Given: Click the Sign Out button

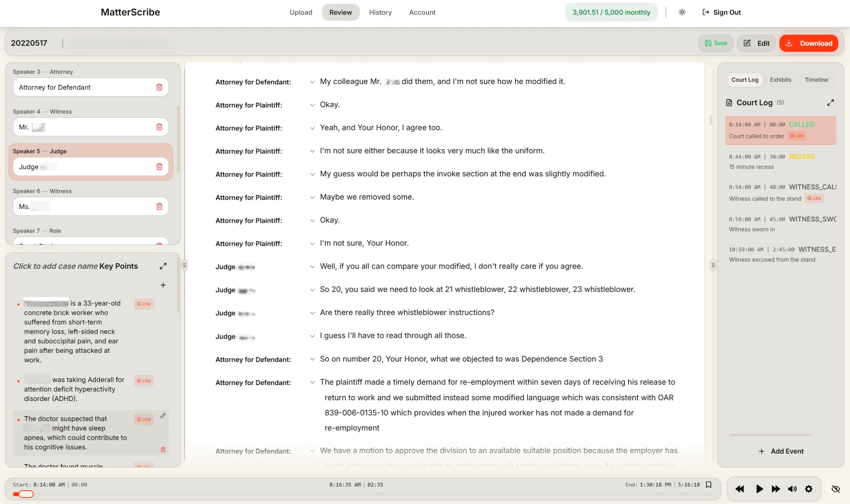Looking at the screenshot, I should pos(722,12).
